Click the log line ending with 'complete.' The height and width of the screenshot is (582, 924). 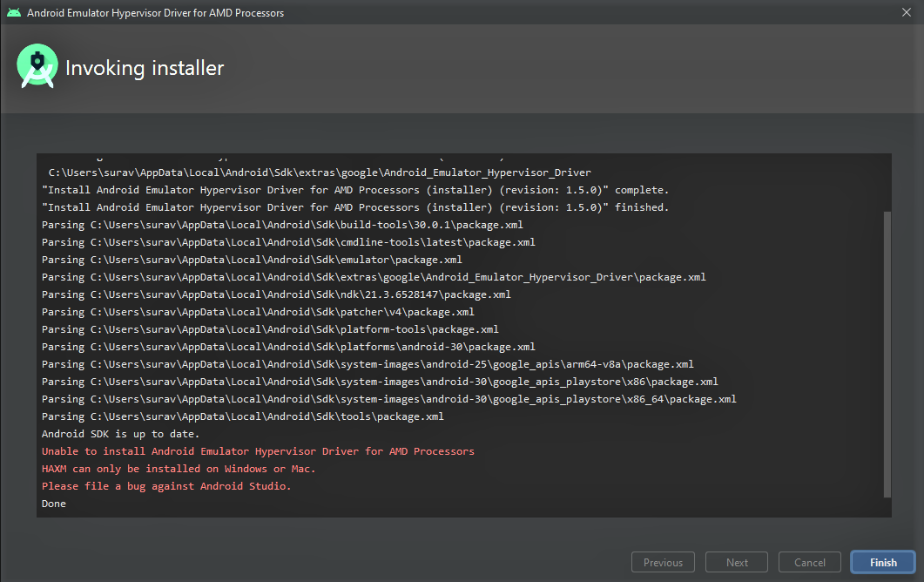coord(355,190)
